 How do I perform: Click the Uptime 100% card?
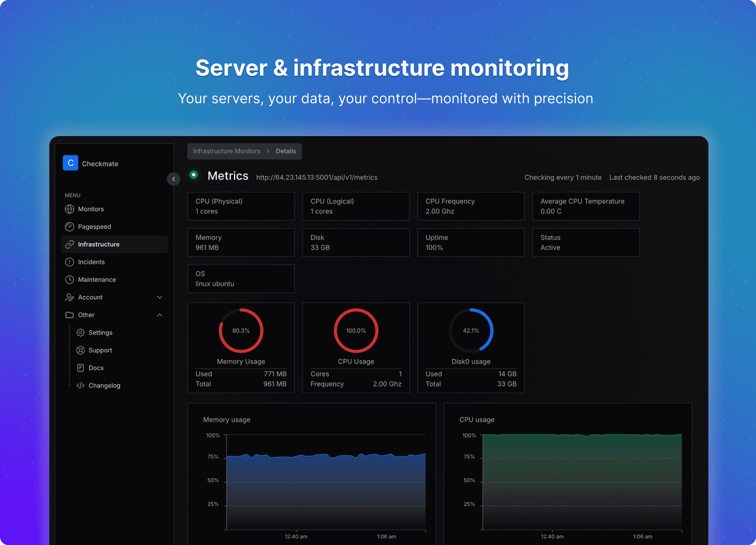coord(471,242)
